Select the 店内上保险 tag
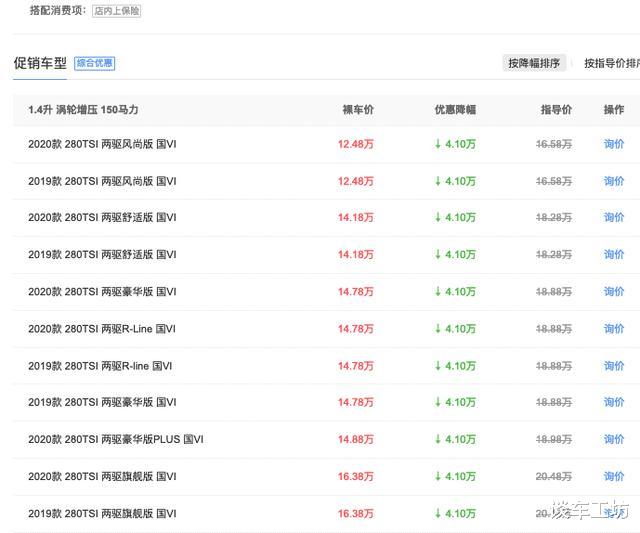Viewport: 640px width, 533px height. [x=116, y=11]
